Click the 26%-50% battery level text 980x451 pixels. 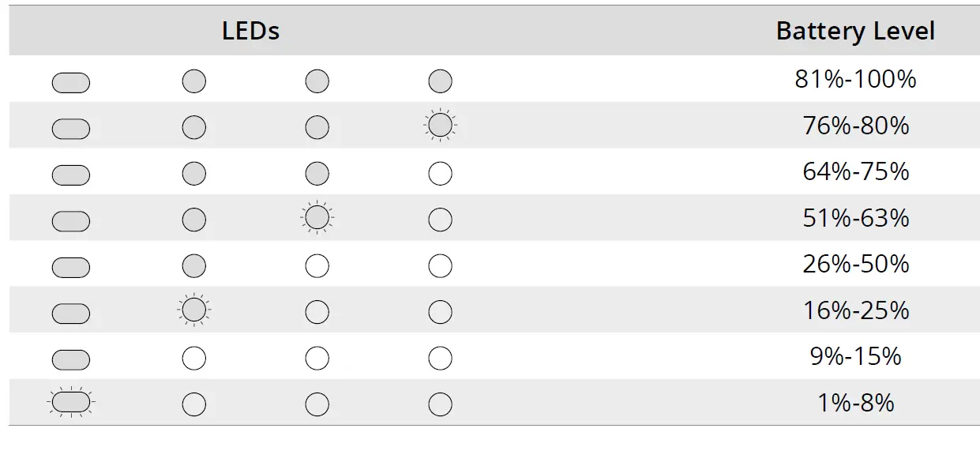855,264
